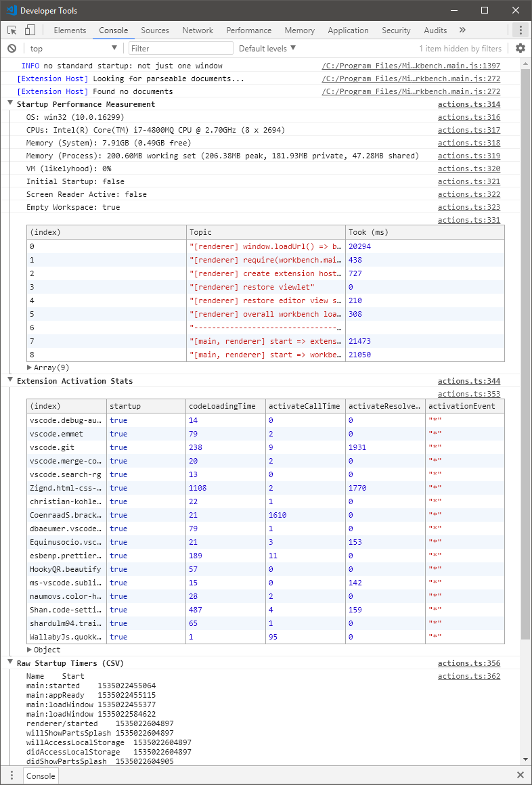Select the Console tab in bottom drawer
Screen dimensions: 532x785
tap(41, 776)
